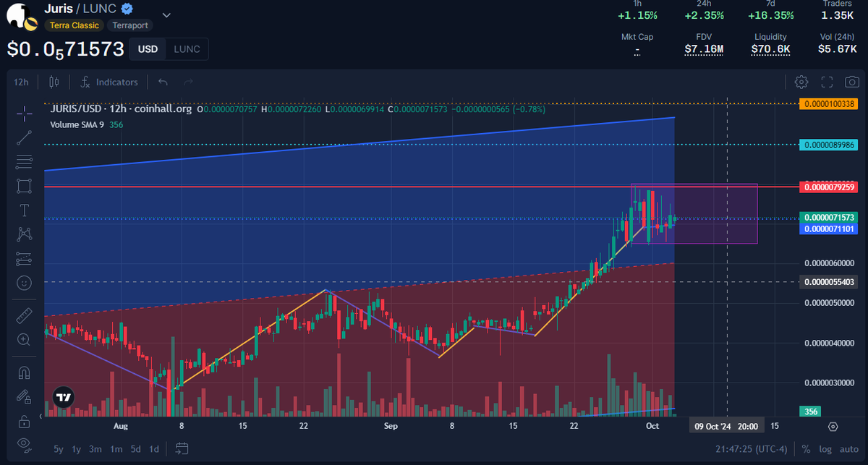Image resolution: width=868 pixels, height=465 pixels.
Task: Select the ruler measure tool
Action: tap(24, 315)
